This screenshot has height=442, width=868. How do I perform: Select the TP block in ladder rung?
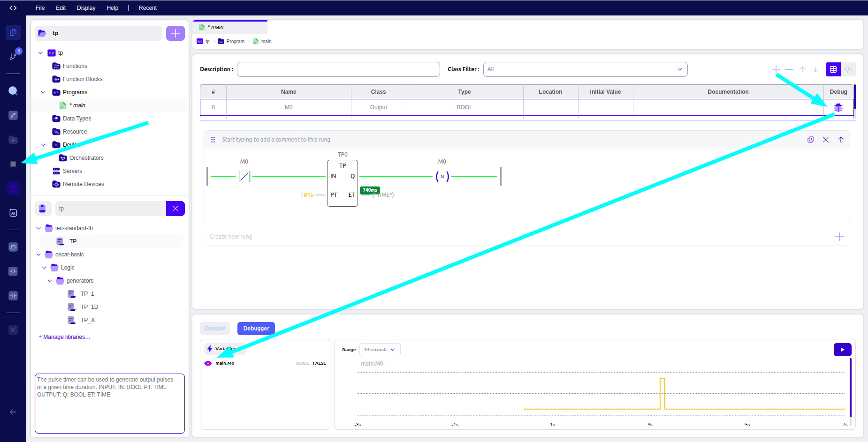click(x=343, y=183)
